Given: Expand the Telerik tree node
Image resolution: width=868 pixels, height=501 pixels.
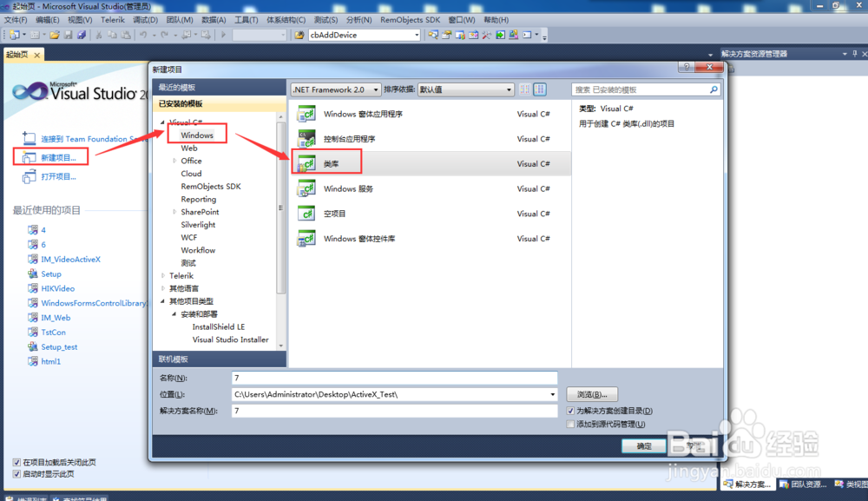Looking at the screenshot, I should click(x=163, y=276).
